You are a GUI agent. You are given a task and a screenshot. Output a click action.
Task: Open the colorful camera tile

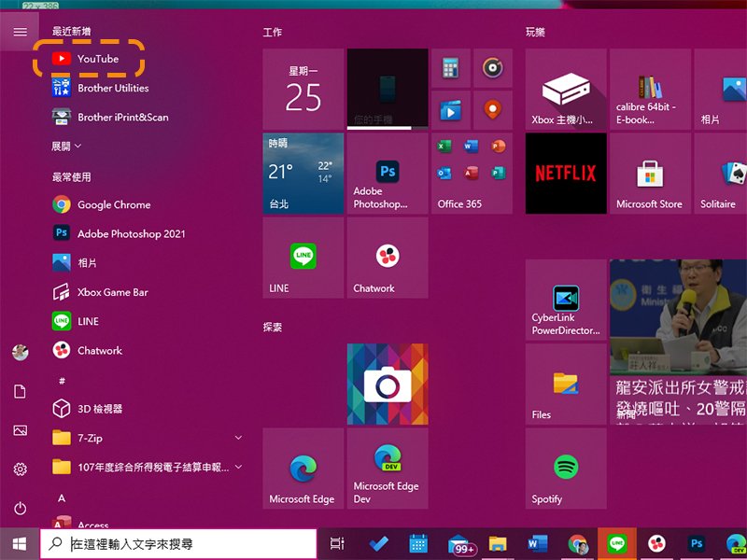tap(388, 384)
